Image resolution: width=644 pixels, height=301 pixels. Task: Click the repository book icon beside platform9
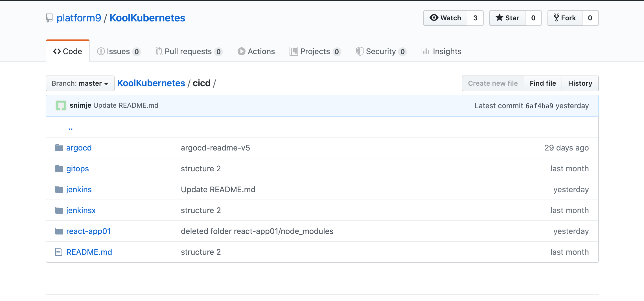tap(49, 18)
